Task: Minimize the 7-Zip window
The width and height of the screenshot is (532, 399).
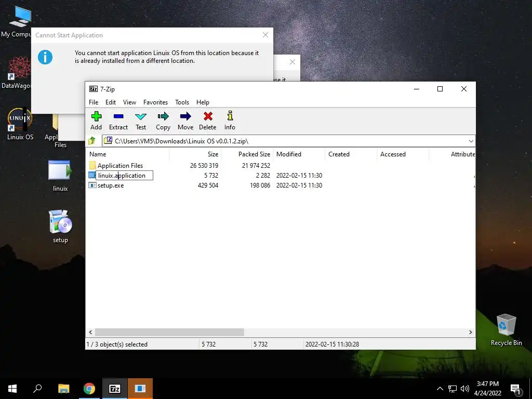Action: pos(417,89)
